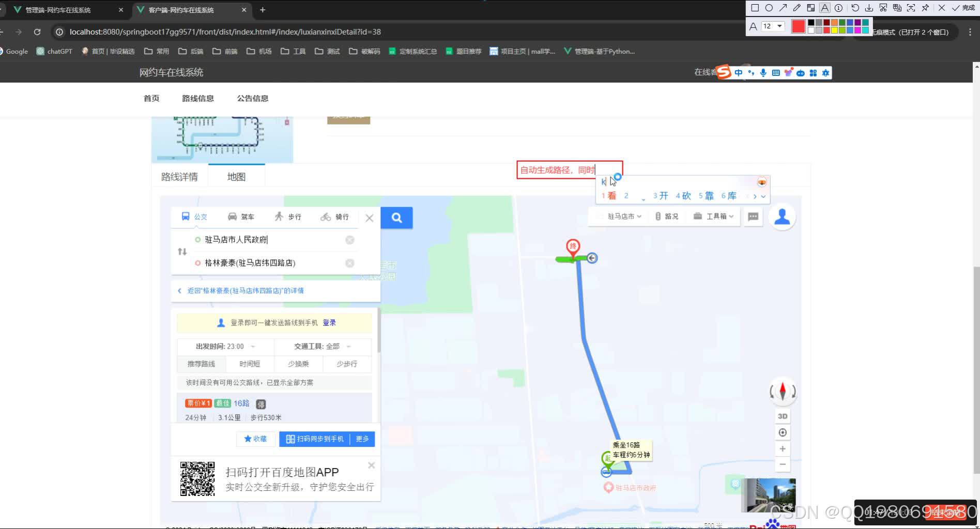Select the numbered-step annotation tool

pyautogui.click(x=838, y=8)
